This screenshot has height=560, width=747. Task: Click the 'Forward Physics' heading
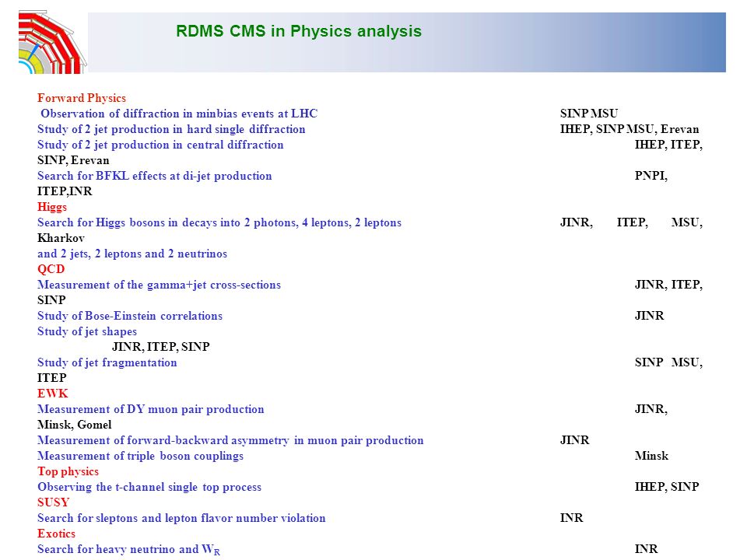tap(82, 98)
